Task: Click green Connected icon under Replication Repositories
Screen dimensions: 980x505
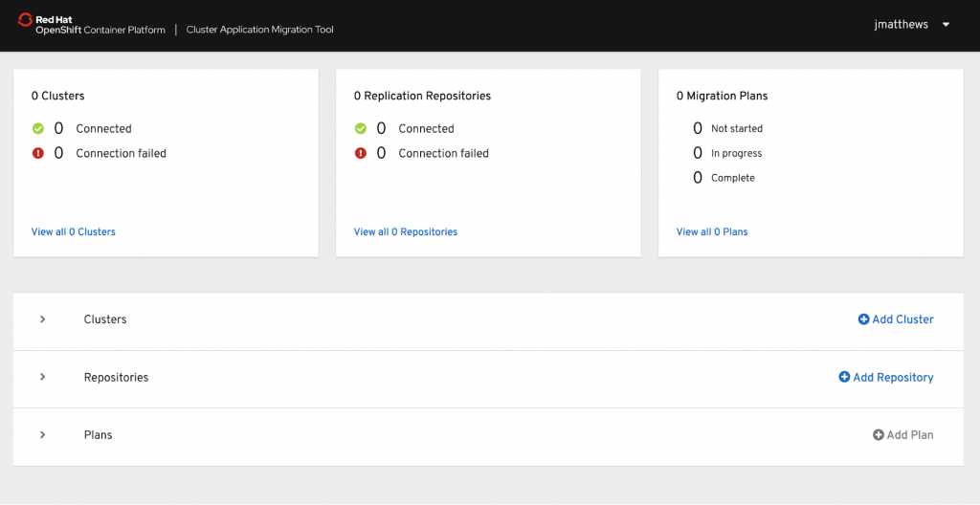Action: click(x=361, y=128)
